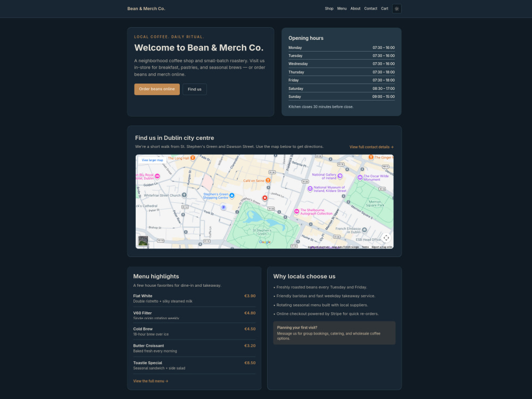This screenshot has width=532, height=399.
Task: Select the V60 Filter menu item
Action: [x=194, y=315]
